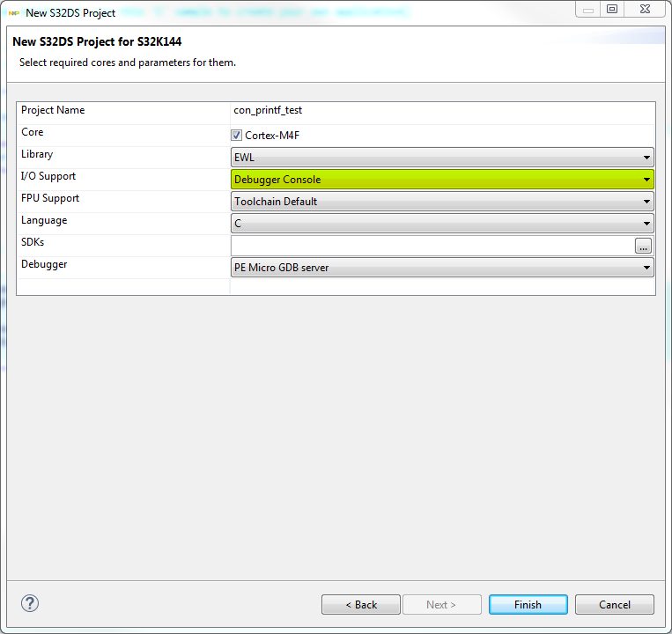Click the help question mark icon

(30, 603)
